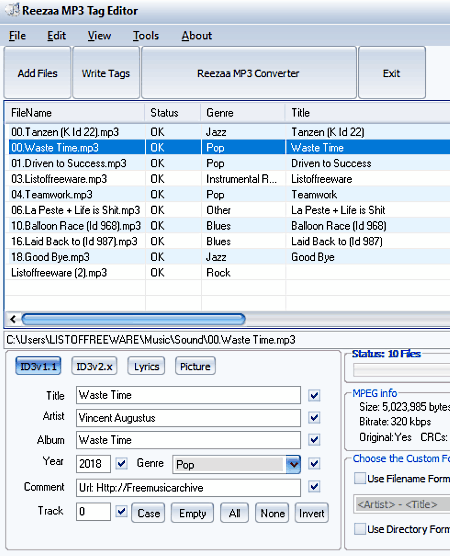This screenshot has width=450, height=556.
Task: Switch to the ID3v2.x tab
Action: (94, 366)
